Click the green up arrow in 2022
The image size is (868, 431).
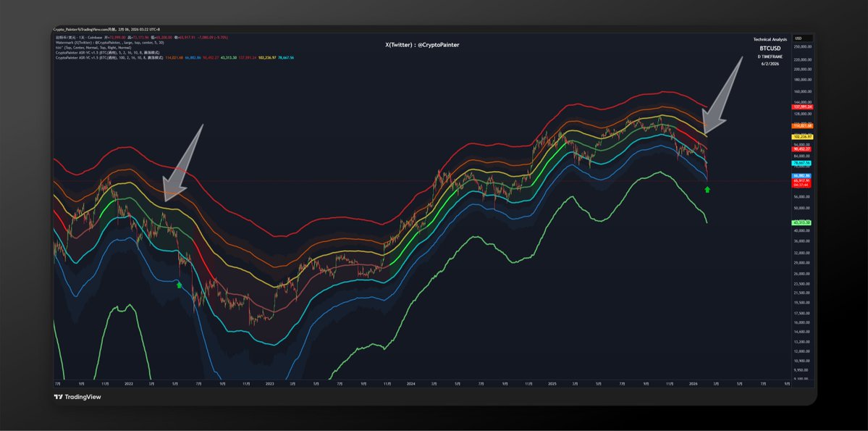pos(179,285)
